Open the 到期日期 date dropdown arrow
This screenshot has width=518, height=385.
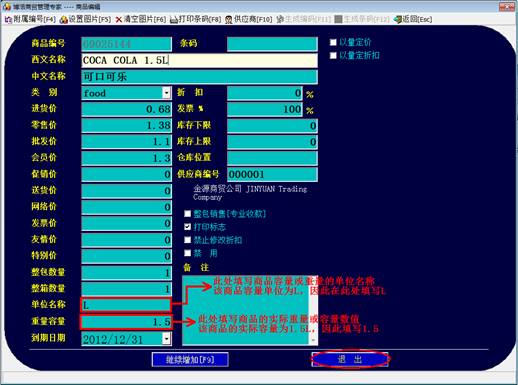(x=166, y=339)
